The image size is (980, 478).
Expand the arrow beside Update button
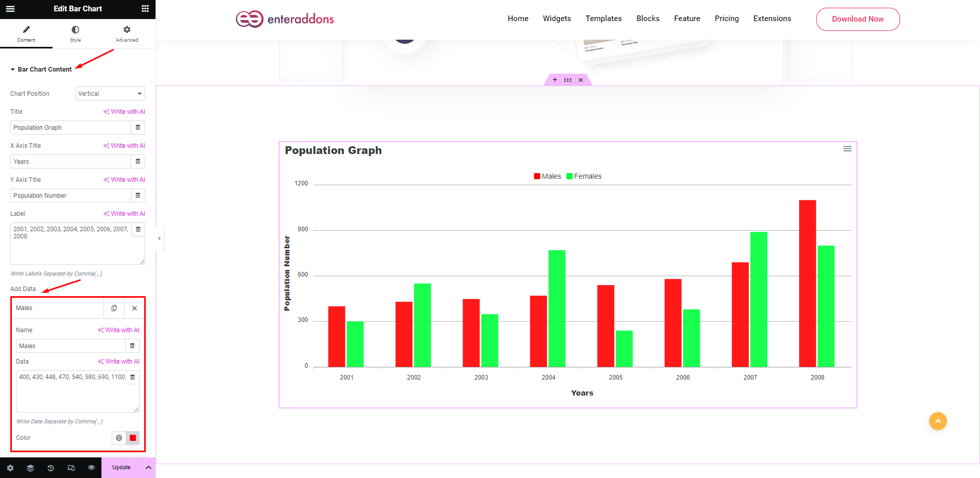click(148, 468)
